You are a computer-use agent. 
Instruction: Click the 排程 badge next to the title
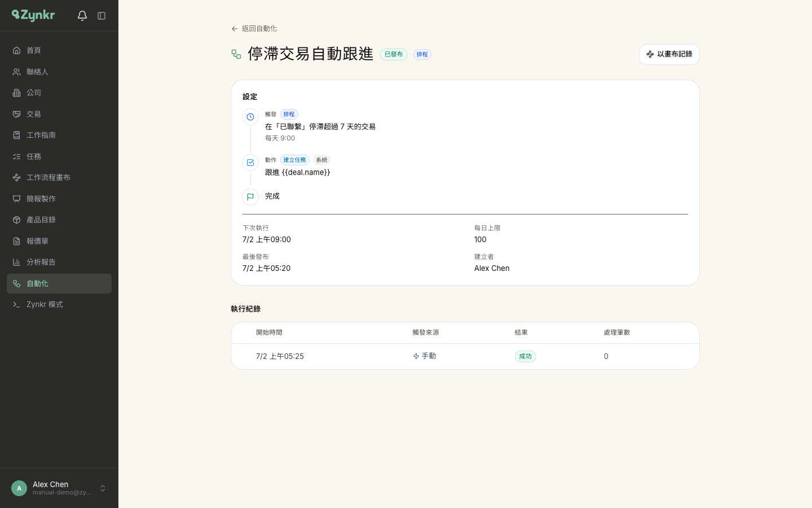click(x=422, y=54)
